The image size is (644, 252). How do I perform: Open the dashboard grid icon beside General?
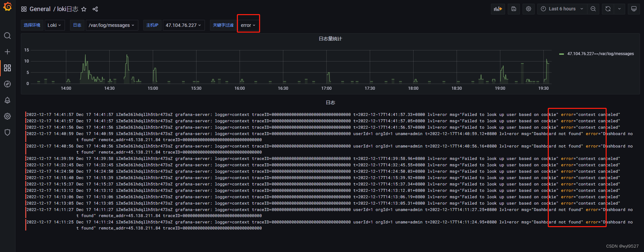24,9
